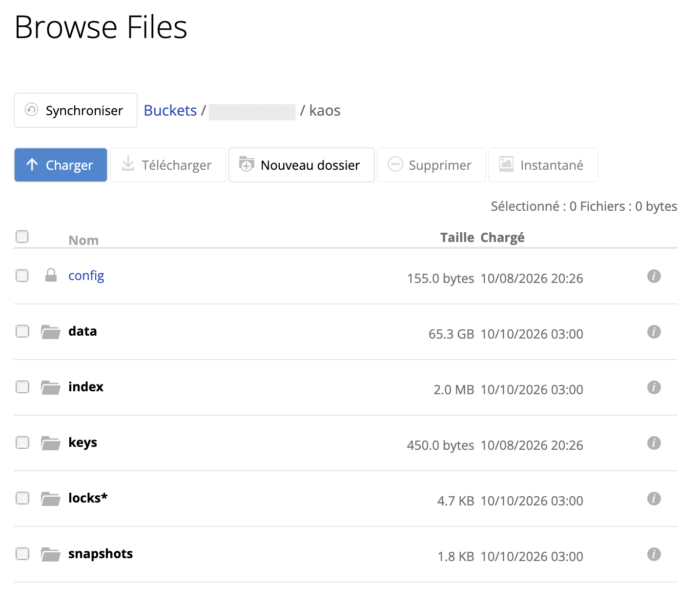The width and height of the screenshot is (700, 603).
Task: Show info for the index folder
Action: click(x=654, y=387)
